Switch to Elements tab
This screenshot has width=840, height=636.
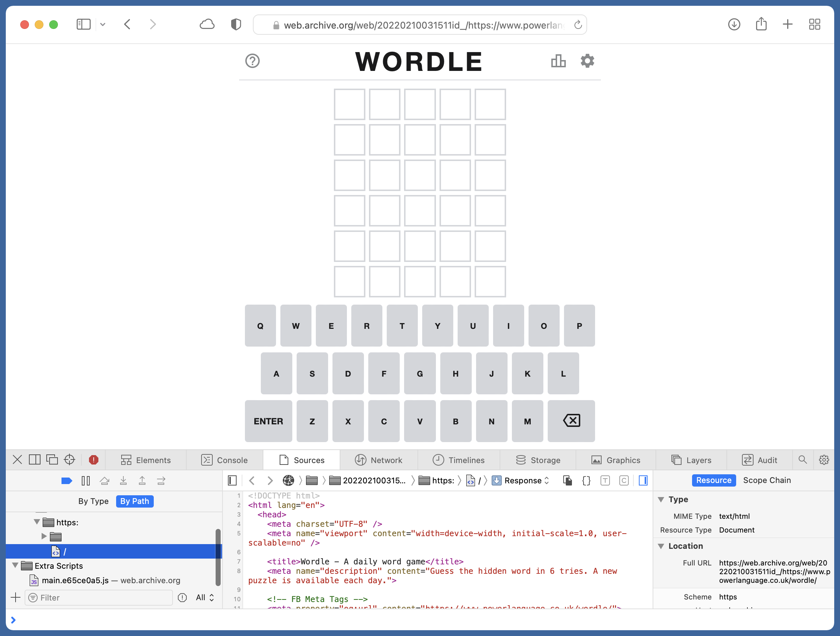(x=146, y=460)
